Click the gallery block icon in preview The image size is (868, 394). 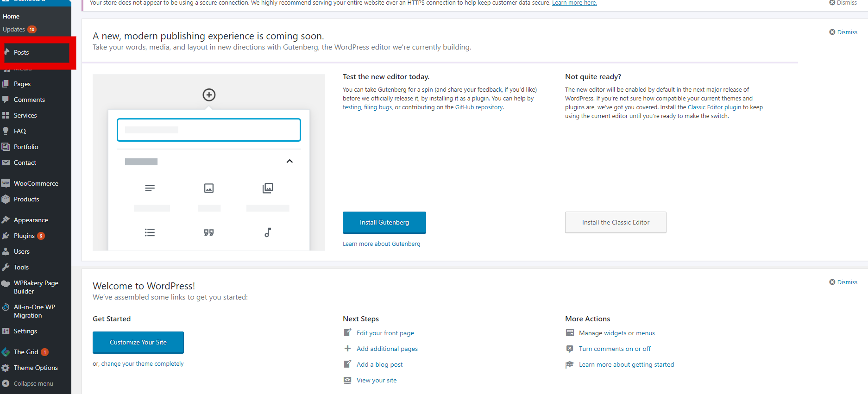coord(268,188)
